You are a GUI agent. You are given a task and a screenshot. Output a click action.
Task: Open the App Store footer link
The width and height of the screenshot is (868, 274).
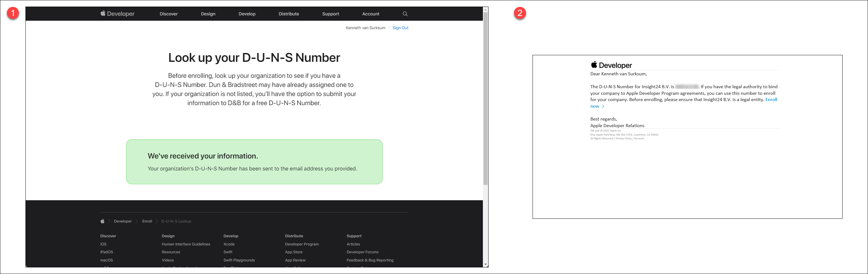point(294,252)
